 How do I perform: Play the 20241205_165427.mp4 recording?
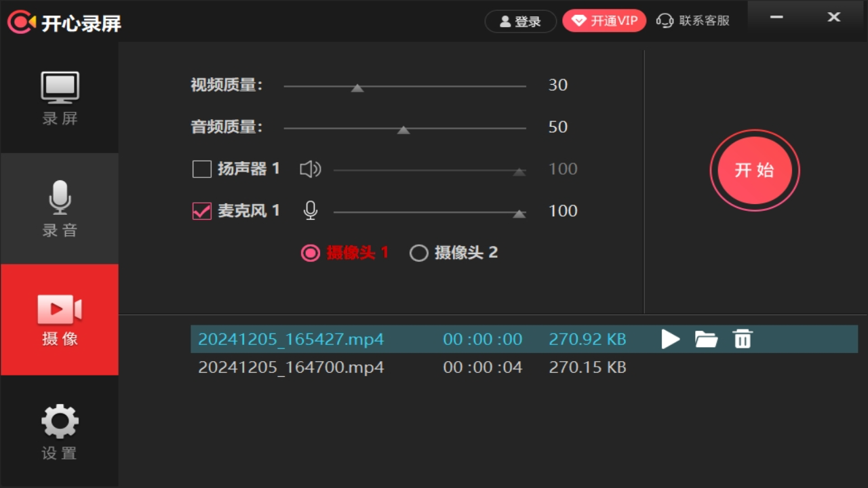(x=670, y=339)
